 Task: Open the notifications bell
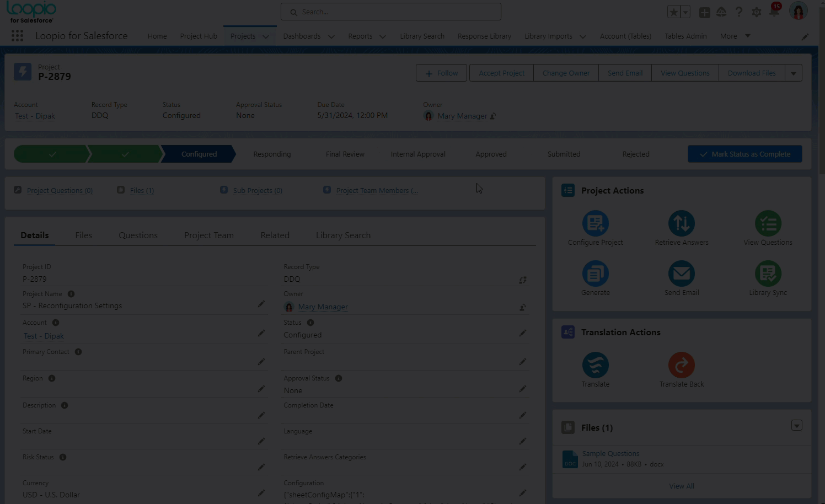774,11
